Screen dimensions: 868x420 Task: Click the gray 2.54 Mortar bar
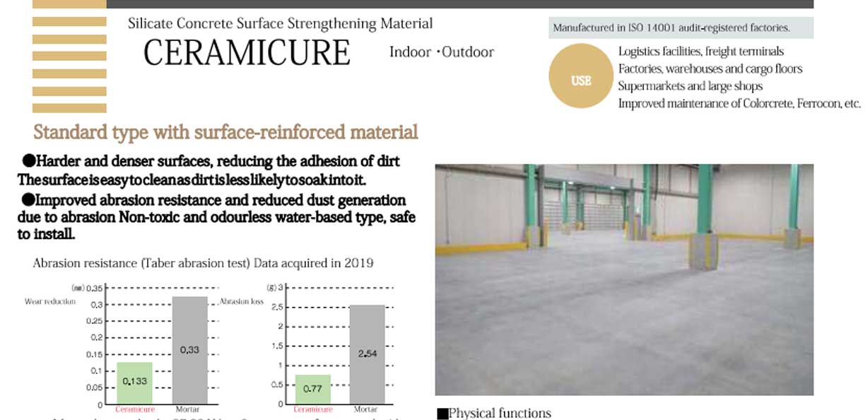tap(367, 354)
